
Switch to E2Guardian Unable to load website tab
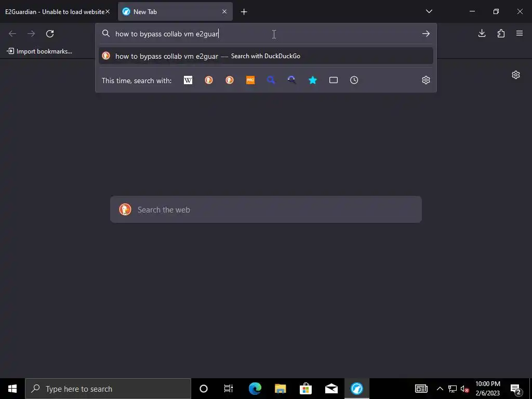tap(54, 12)
